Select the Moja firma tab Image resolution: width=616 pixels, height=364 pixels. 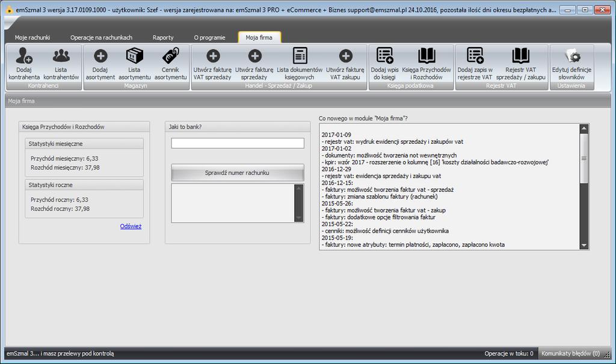click(x=259, y=37)
